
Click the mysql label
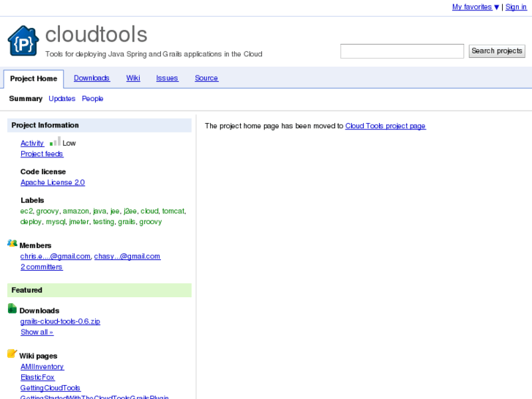tap(56, 222)
